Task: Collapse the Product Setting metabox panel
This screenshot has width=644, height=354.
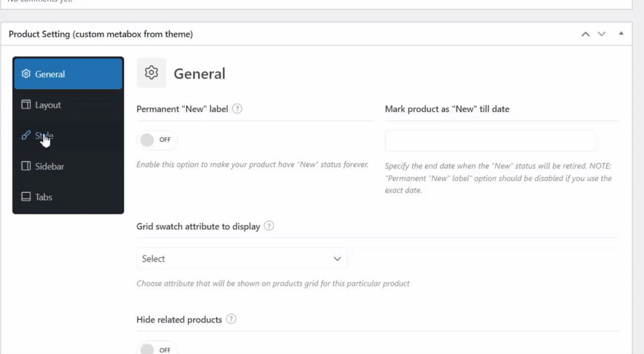Action: coord(621,33)
